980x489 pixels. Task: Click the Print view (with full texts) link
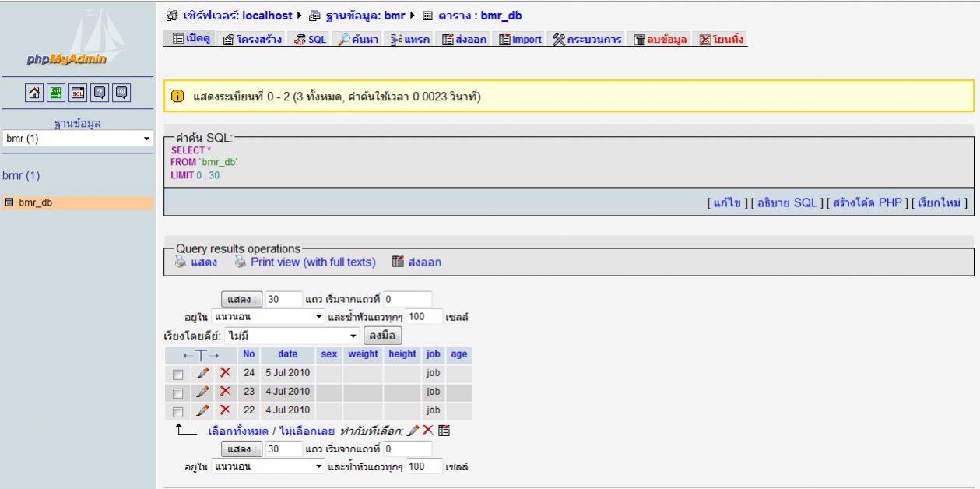click(x=312, y=262)
